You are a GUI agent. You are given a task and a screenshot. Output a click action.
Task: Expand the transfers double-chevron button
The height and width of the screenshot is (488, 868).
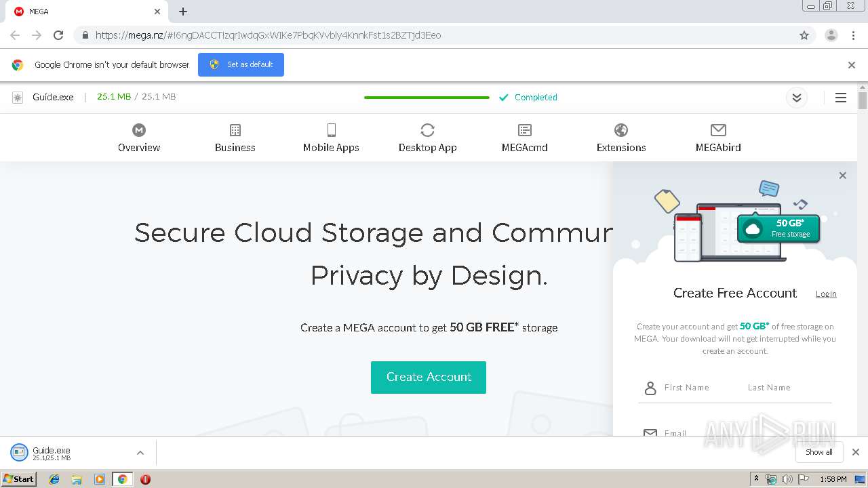[797, 98]
